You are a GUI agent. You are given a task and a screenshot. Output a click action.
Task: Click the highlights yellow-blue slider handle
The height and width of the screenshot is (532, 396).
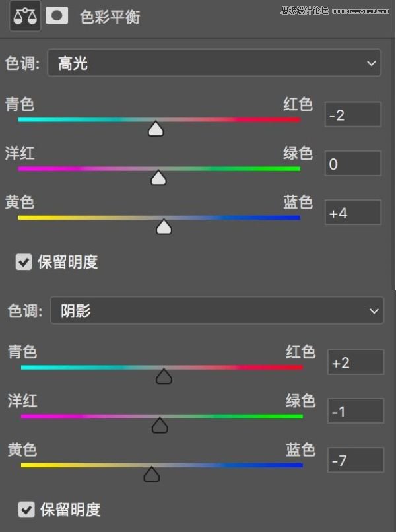pos(164,227)
